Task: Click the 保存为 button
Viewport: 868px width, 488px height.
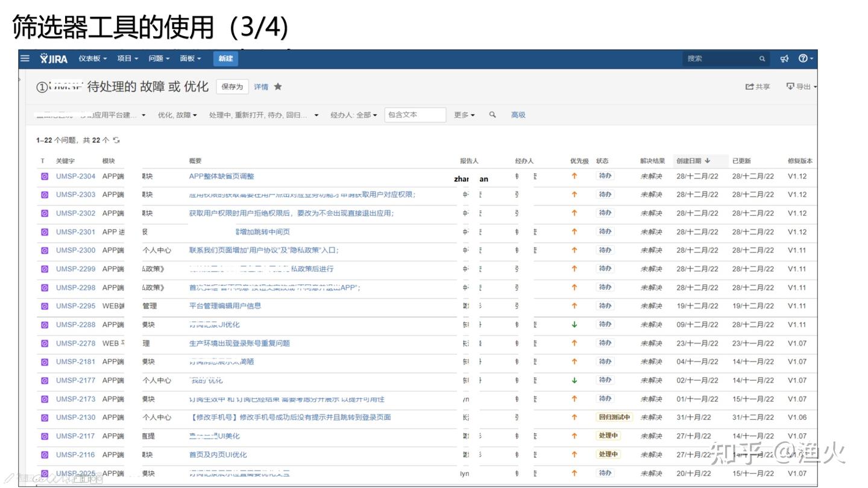Action: [x=232, y=87]
